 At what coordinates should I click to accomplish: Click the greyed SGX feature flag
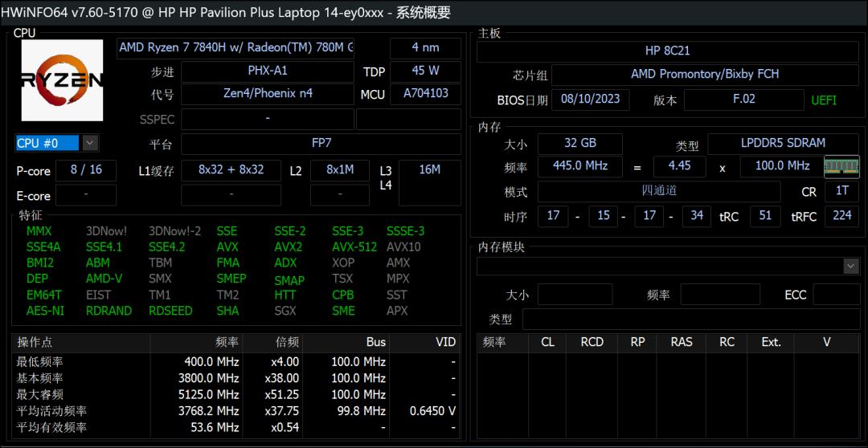(x=285, y=311)
